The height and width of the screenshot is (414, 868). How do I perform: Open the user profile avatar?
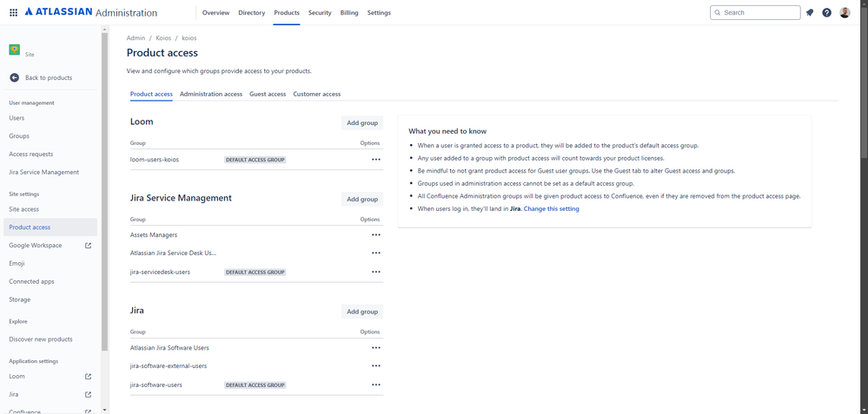point(845,12)
